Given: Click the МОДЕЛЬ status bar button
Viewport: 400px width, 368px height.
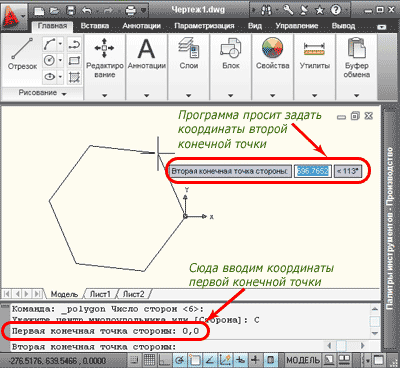Looking at the screenshot, I should pos(303,360).
